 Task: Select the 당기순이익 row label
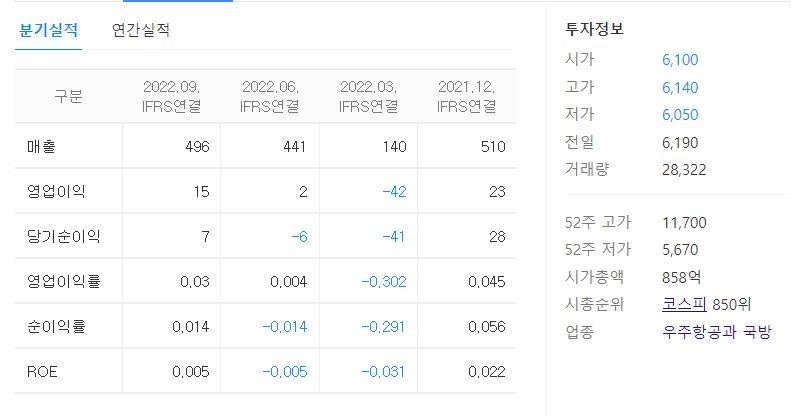coord(64,237)
